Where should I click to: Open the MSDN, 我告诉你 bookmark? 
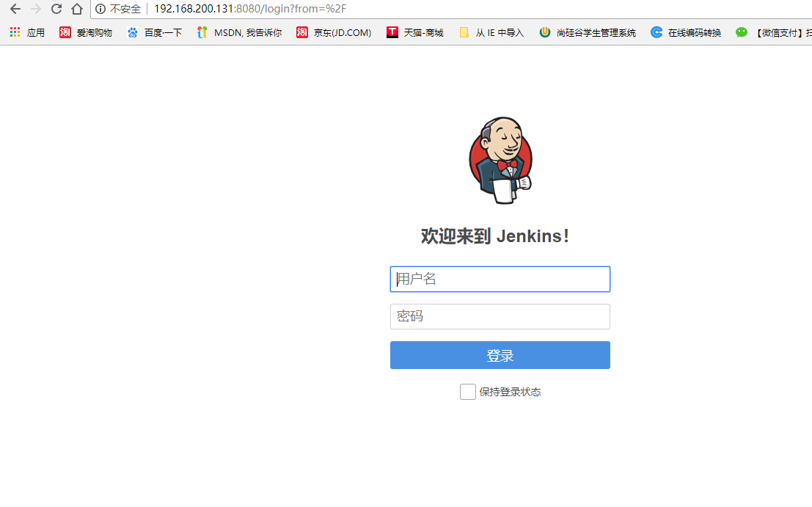239,32
